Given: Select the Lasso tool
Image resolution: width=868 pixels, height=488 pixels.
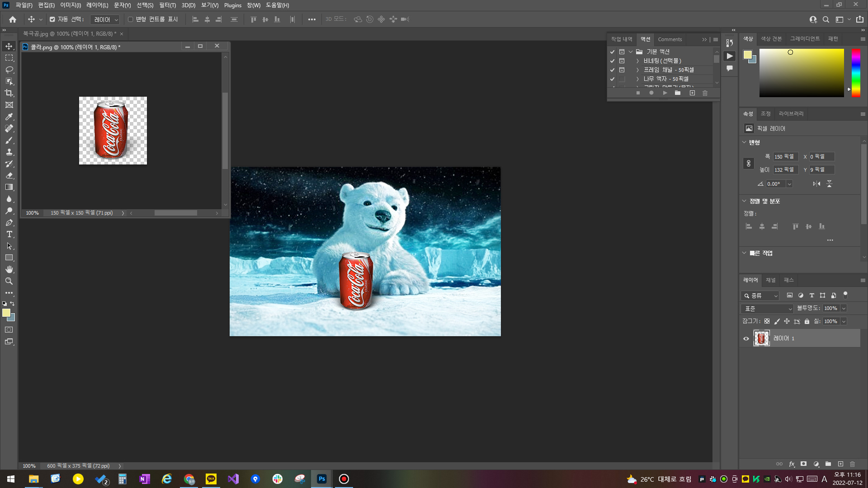Looking at the screenshot, I should [9, 70].
